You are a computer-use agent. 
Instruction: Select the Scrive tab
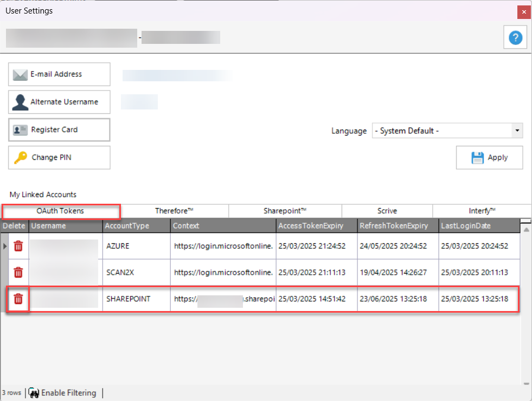(x=387, y=211)
